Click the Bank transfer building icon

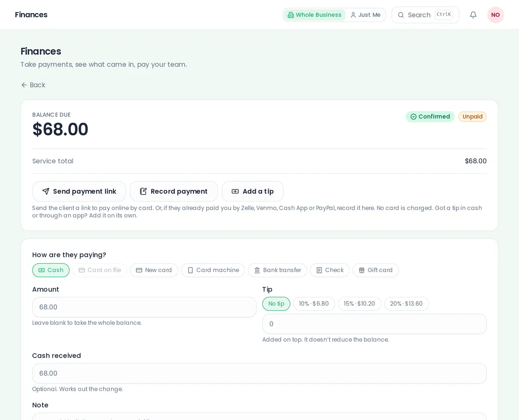pyautogui.click(x=257, y=270)
